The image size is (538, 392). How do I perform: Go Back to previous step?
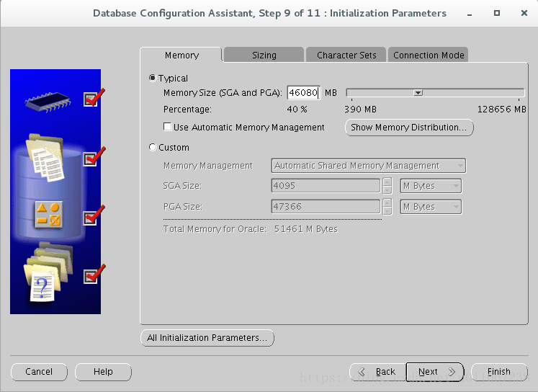(377, 372)
